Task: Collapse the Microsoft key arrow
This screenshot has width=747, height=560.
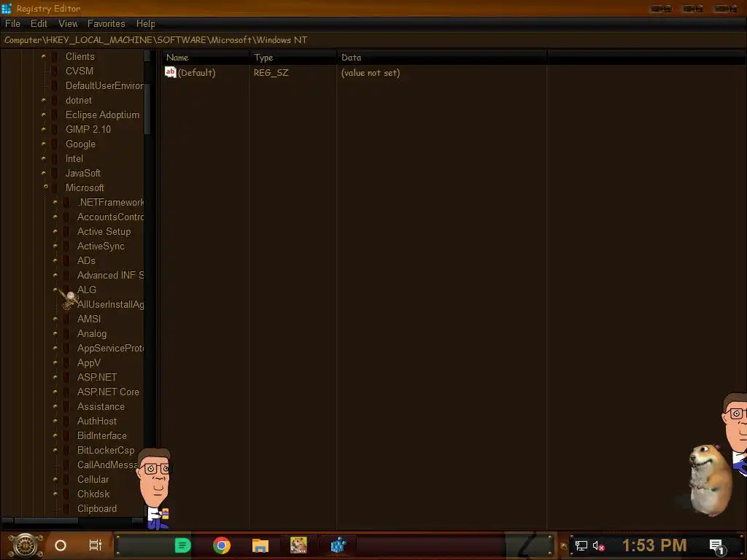Action: (x=46, y=187)
